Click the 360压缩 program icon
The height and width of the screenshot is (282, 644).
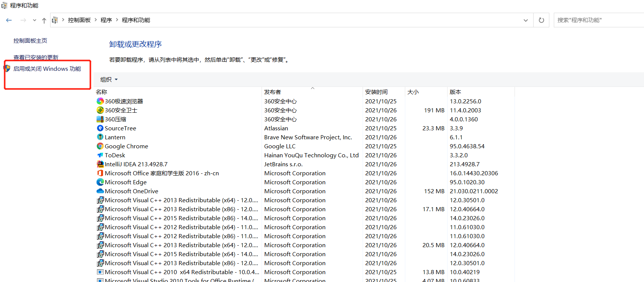tap(100, 119)
